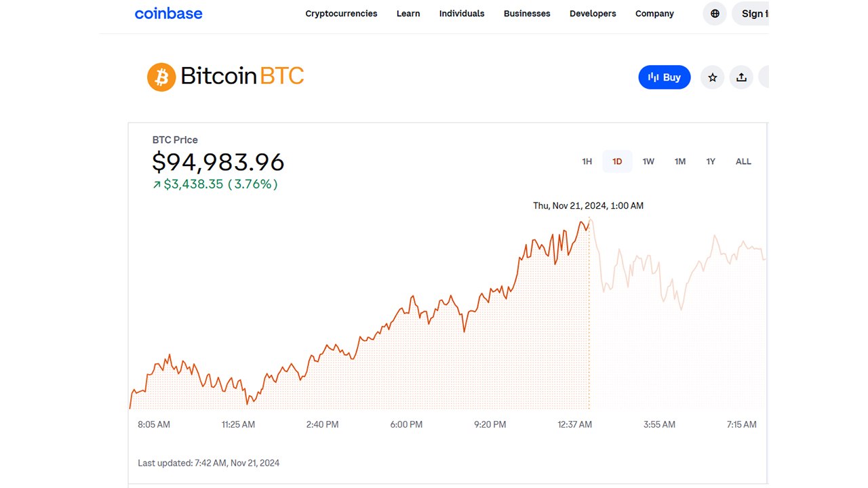
Task: Expand the Individuals navigation menu
Action: tap(462, 14)
